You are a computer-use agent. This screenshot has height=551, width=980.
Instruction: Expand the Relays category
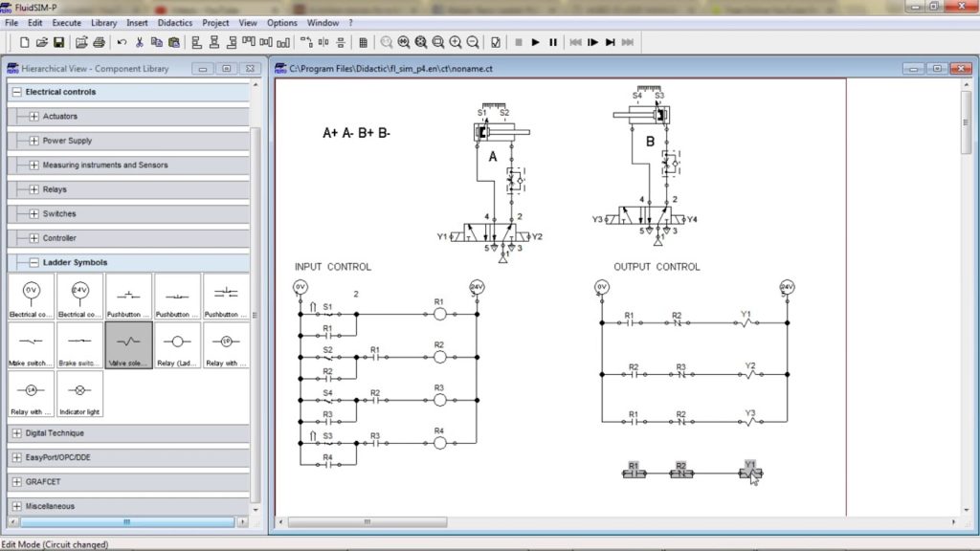33,189
